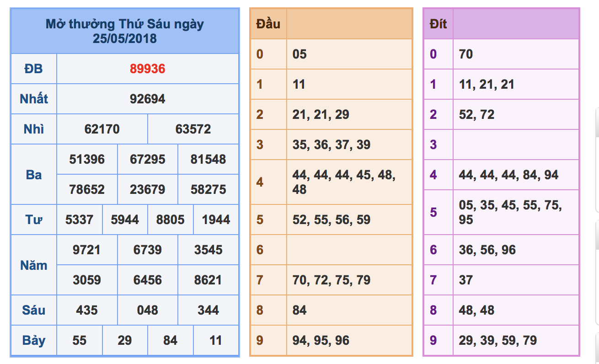The image size is (599, 364).
Task: Click the Đít row 5 values
Action: coord(510,212)
